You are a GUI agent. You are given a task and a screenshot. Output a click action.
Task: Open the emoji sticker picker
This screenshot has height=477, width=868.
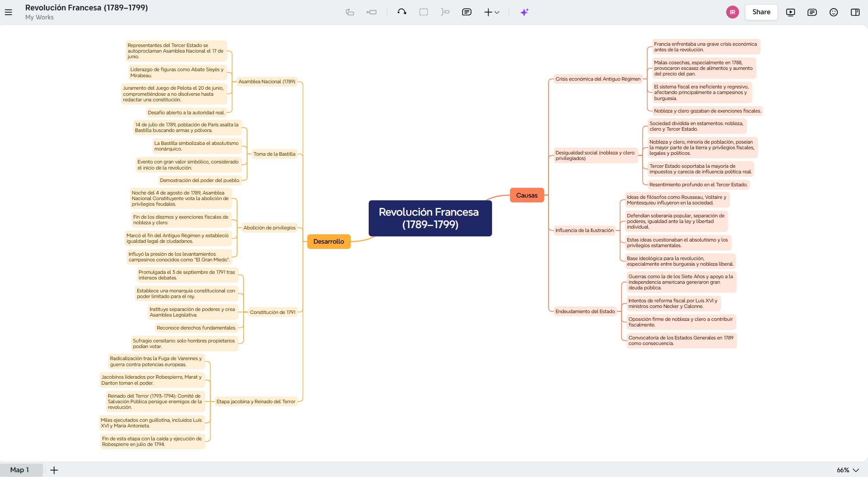(x=834, y=12)
